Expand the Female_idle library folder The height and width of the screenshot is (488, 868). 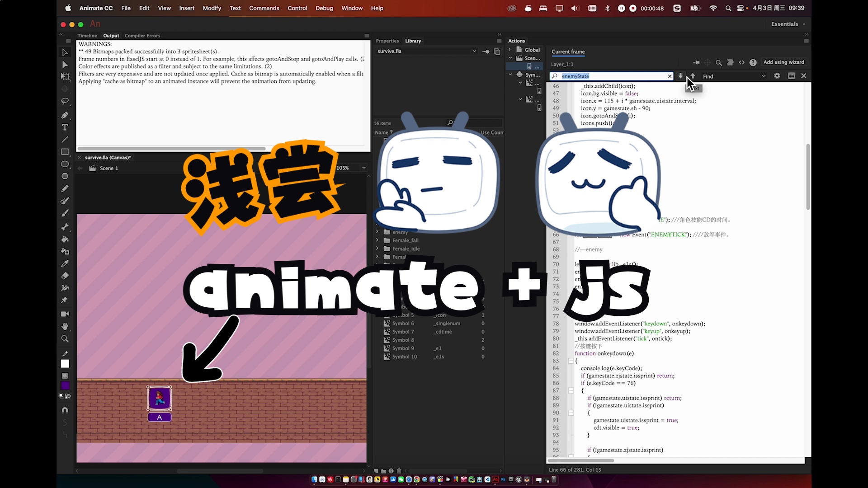tap(377, 249)
